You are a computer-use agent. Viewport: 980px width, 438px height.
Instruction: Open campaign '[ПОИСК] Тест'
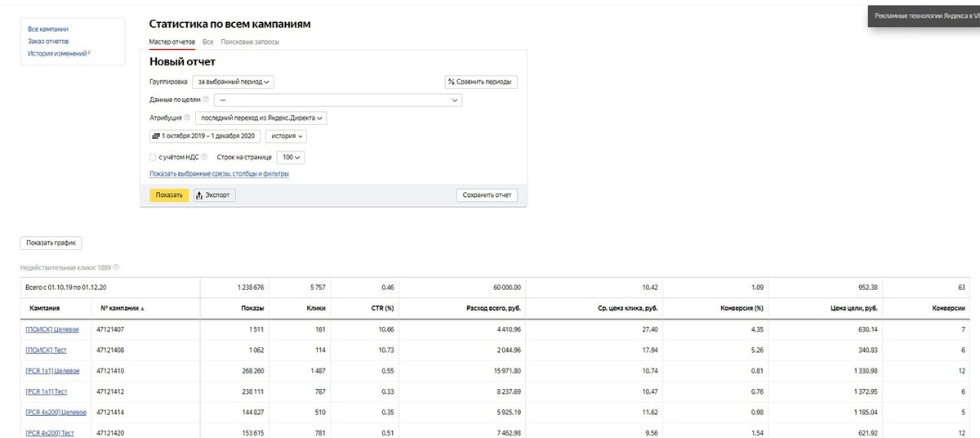pos(47,350)
